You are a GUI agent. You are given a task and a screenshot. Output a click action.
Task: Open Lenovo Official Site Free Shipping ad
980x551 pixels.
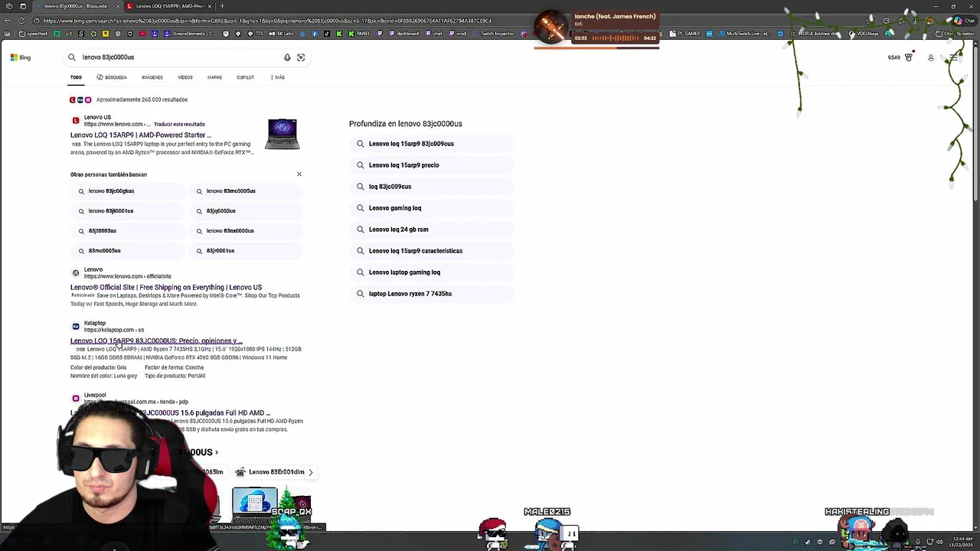tap(166, 288)
